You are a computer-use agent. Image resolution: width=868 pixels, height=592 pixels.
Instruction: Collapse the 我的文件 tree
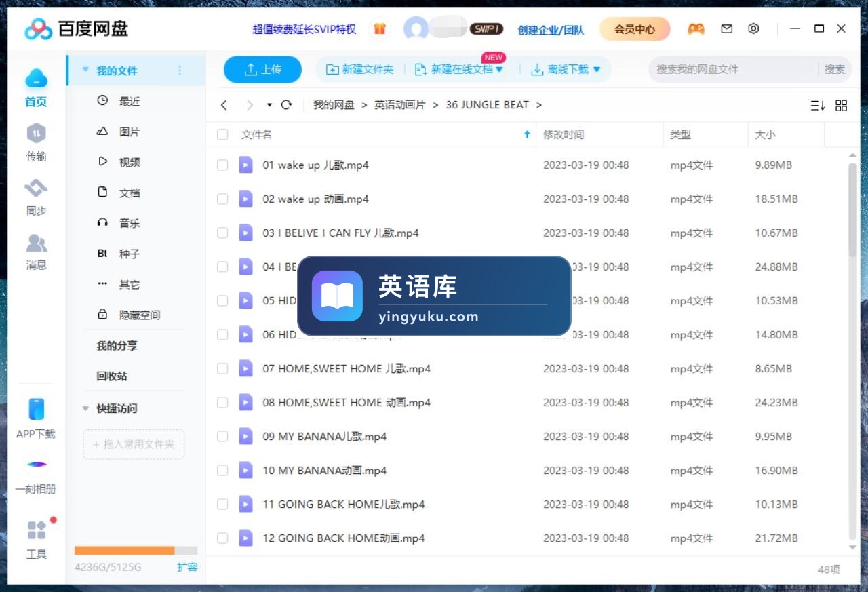click(x=85, y=70)
